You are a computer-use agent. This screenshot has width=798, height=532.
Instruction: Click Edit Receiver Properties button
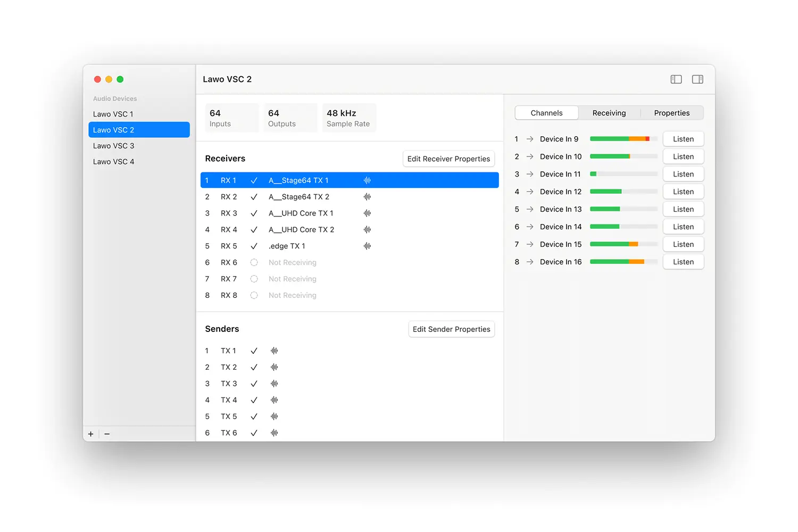(x=448, y=159)
